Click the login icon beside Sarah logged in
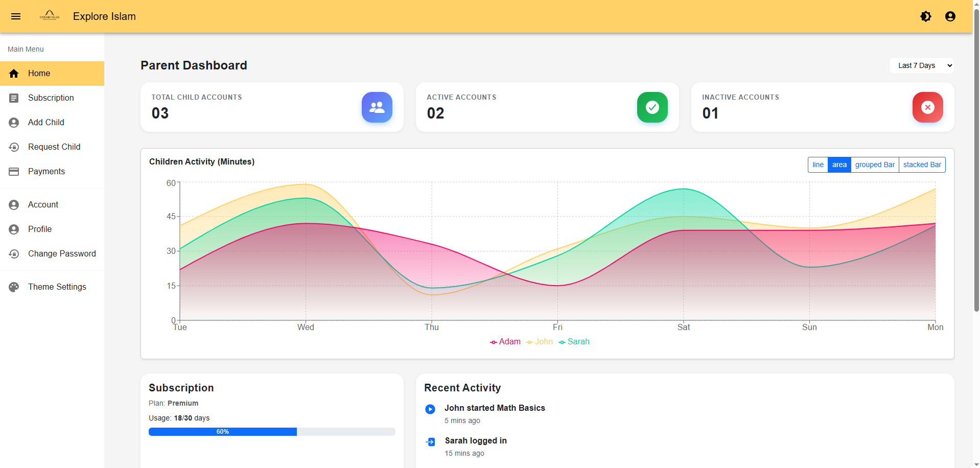980x468 pixels. (x=430, y=442)
